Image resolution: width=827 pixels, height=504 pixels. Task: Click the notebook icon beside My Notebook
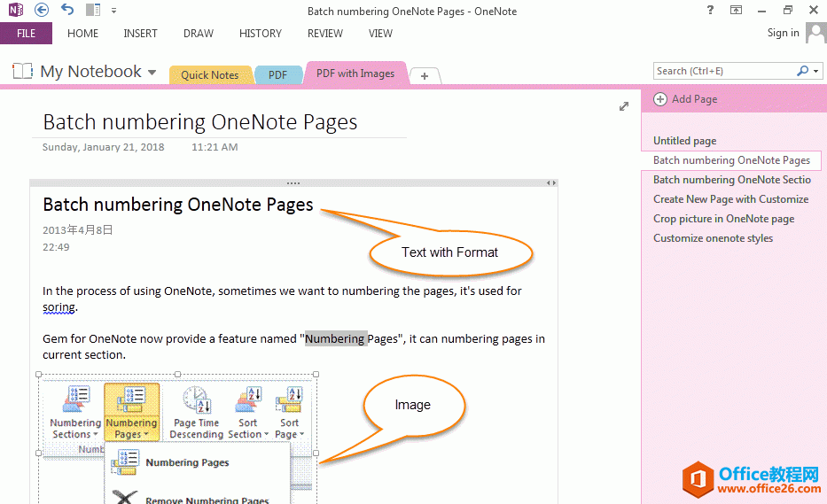coord(23,71)
